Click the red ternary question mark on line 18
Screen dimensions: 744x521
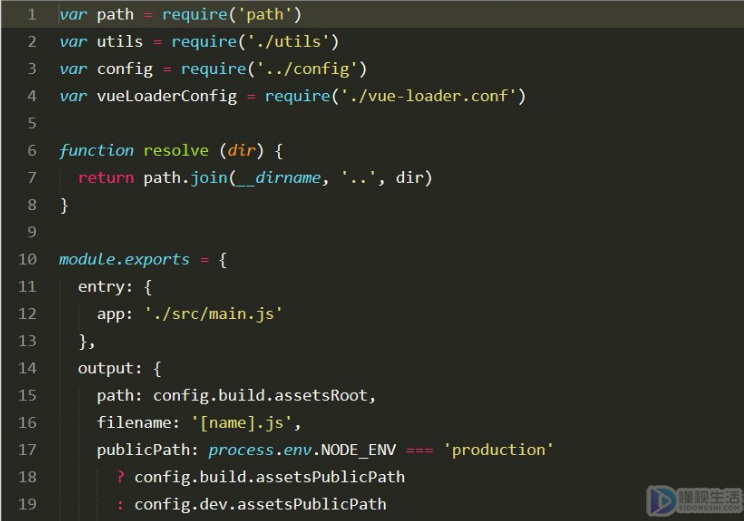121,476
